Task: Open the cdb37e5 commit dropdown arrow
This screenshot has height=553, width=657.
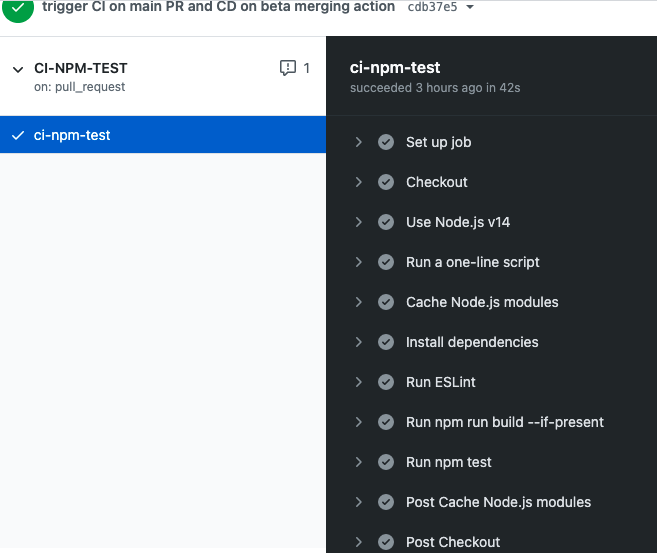Action: coord(470,7)
